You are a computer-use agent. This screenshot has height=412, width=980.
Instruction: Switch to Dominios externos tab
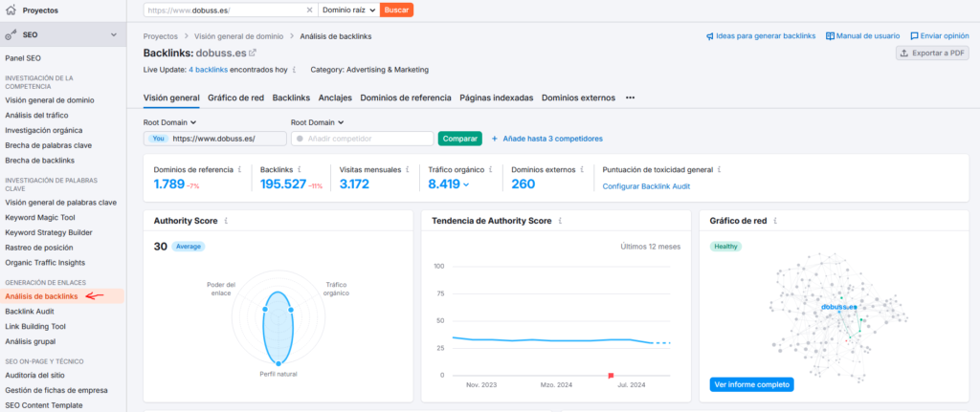coord(578,98)
